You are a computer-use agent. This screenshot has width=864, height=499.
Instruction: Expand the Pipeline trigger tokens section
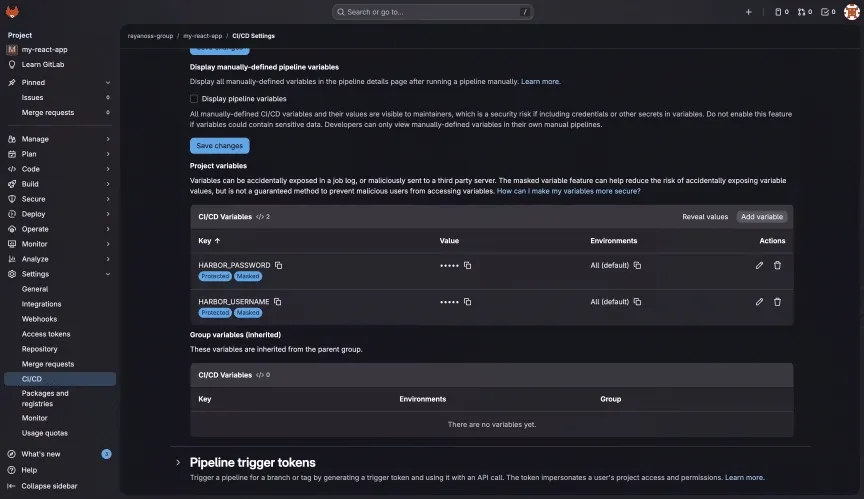coord(178,463)
